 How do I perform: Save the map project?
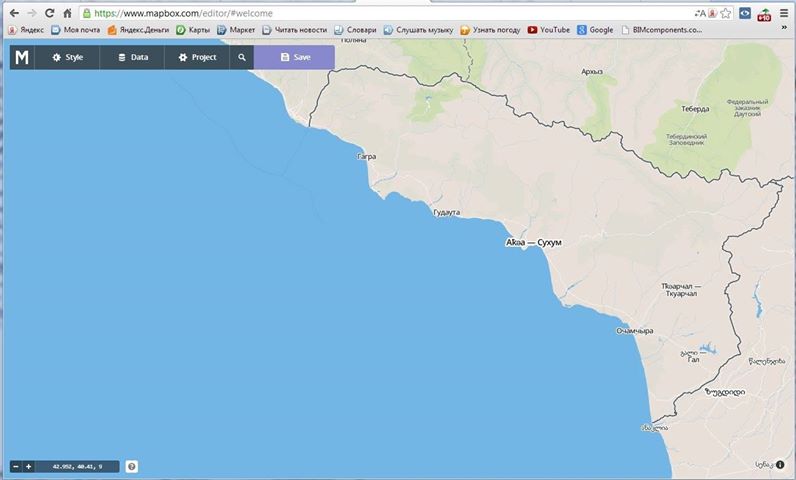(x=294, y=57)
